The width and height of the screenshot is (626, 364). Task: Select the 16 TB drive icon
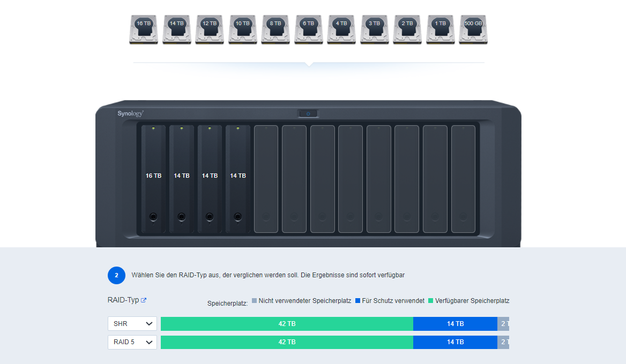(144, 29)
